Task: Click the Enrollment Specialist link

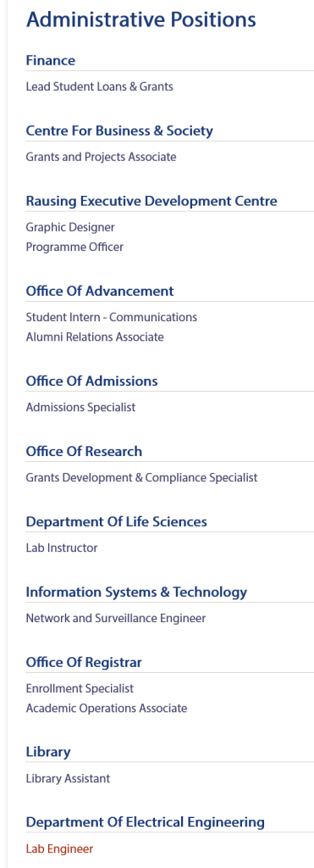Action: 80,688
